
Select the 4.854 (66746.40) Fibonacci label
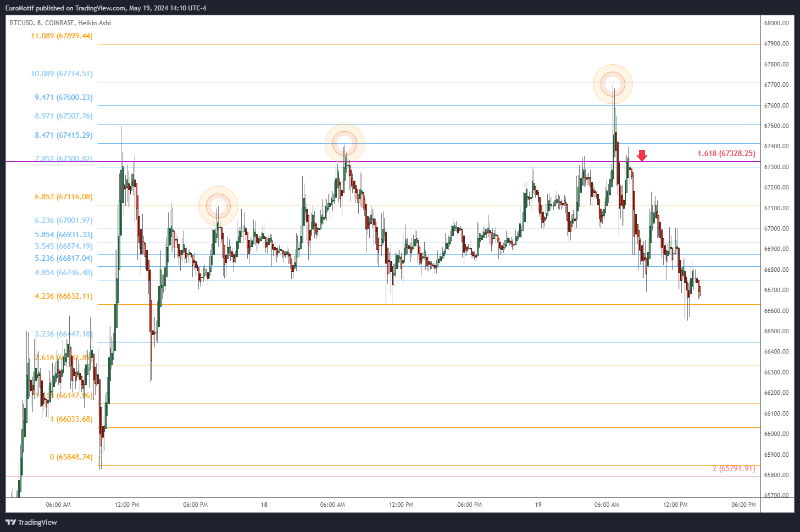click(x=64, y=272)
